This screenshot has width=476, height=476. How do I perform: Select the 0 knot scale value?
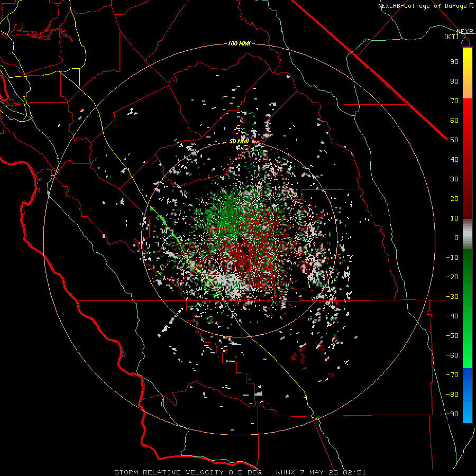[x=456, y=237]
